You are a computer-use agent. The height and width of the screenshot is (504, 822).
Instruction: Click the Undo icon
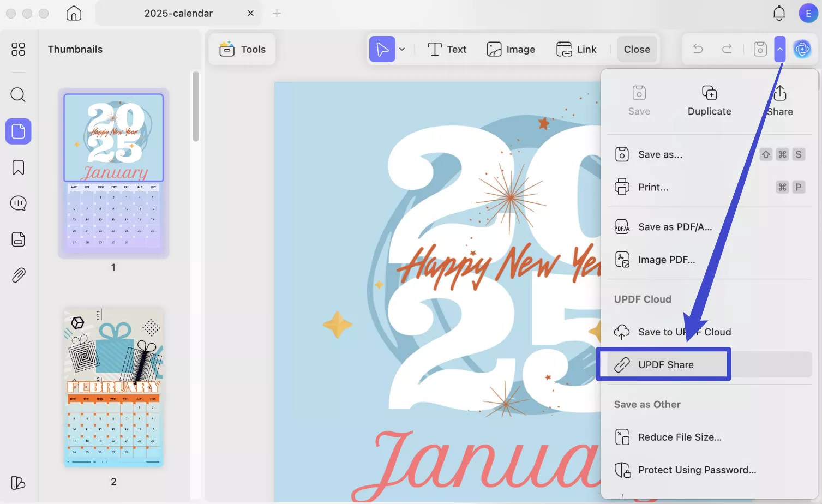point(697,49)
